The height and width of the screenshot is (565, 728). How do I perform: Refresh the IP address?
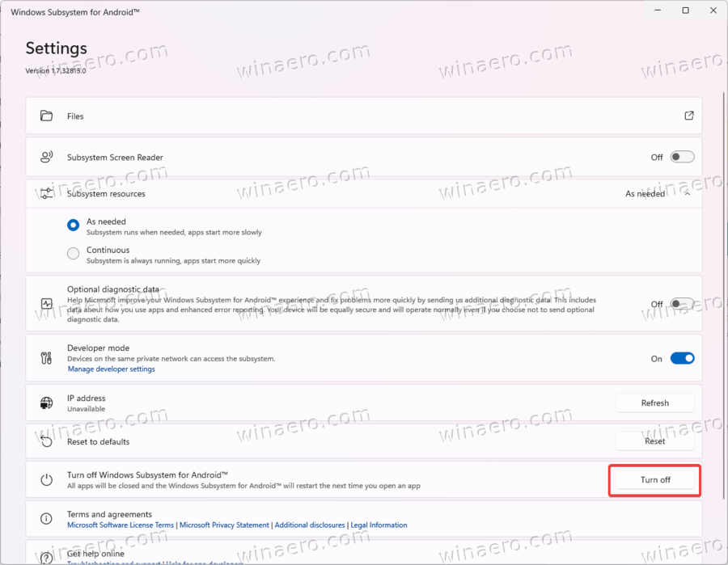[654, 402]
